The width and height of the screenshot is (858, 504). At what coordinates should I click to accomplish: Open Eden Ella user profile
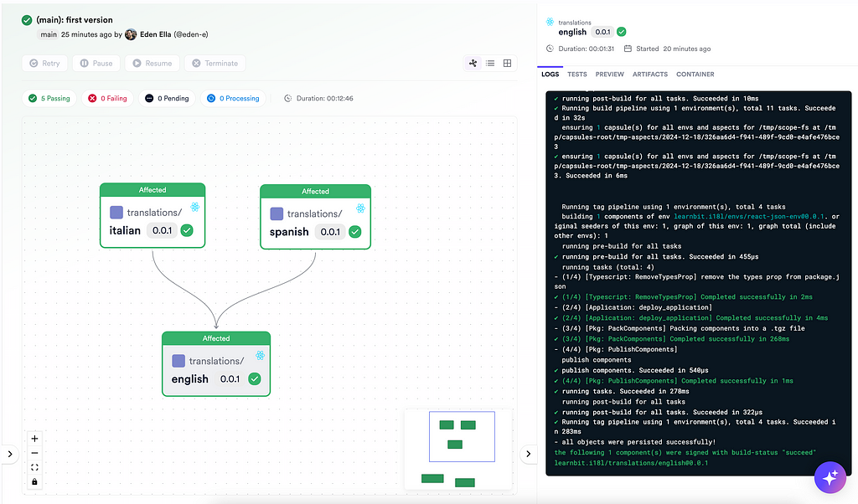(155, 34)
